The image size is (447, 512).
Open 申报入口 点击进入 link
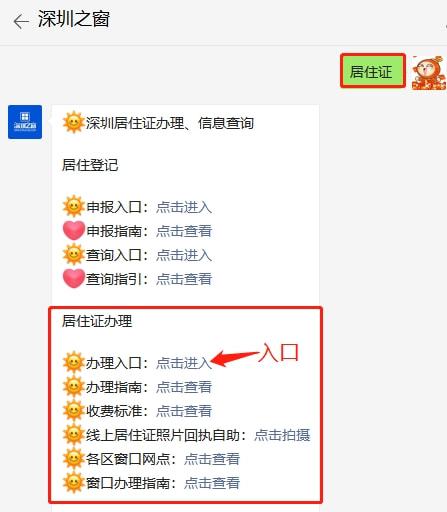point(184,207)
